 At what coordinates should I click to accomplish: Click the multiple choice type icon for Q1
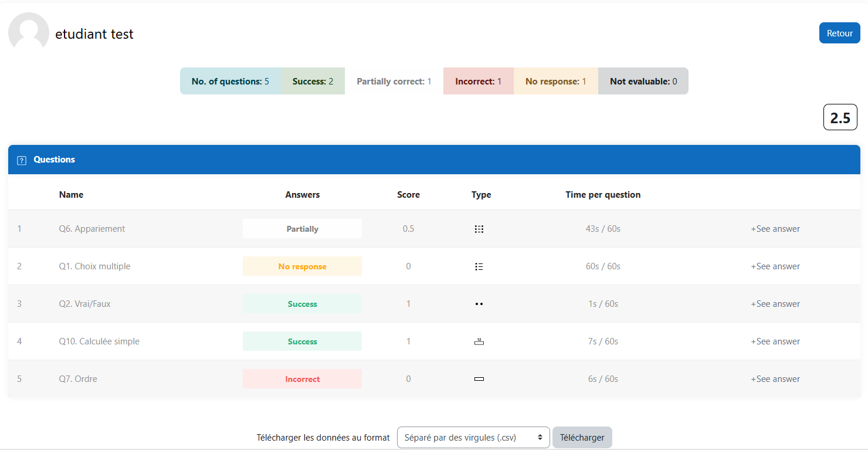click(479, 266)
